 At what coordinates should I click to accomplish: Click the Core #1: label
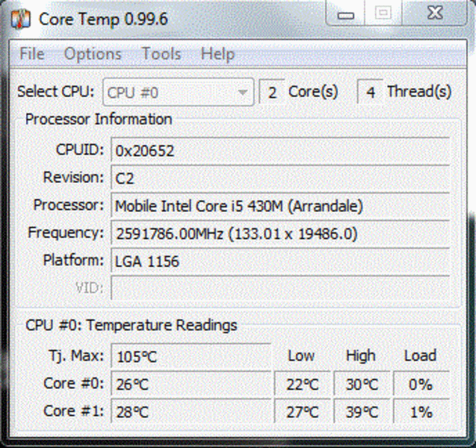74,411
